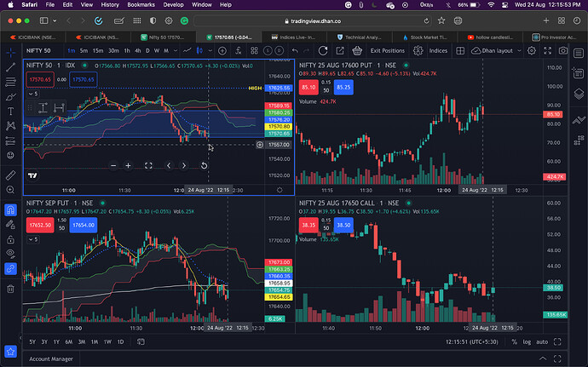Open the chart patterns tool

(10, 126)
